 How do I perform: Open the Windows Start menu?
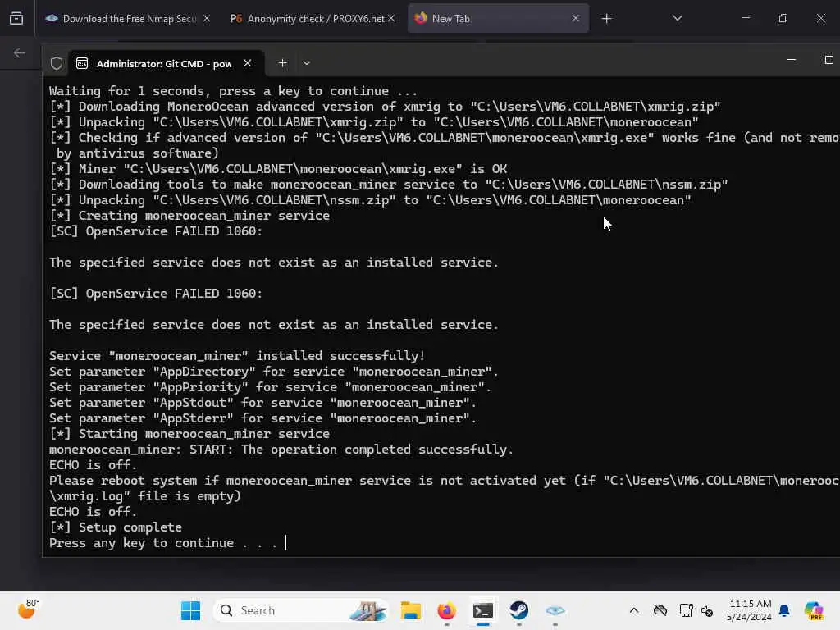click(x=190, y=610)
